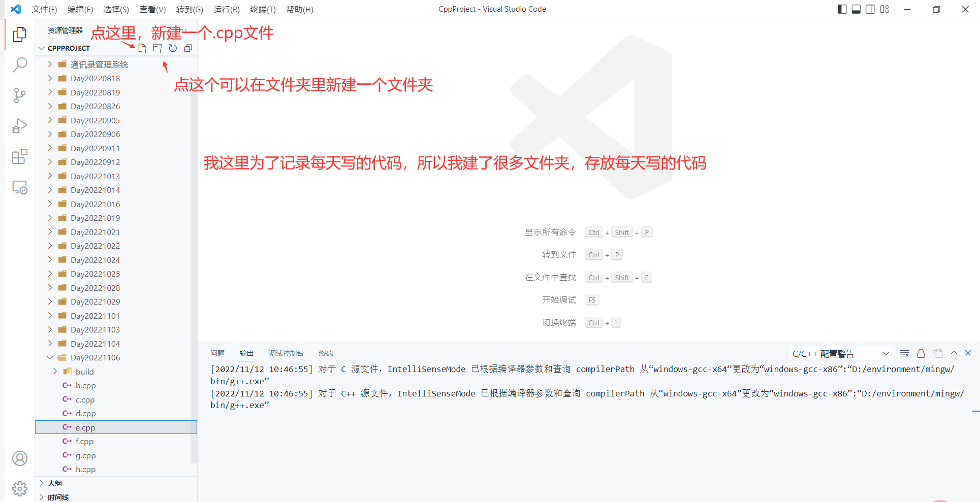Select the Day20221101 folder
This screenshot has height=502, width=980.
click(116, 316)
